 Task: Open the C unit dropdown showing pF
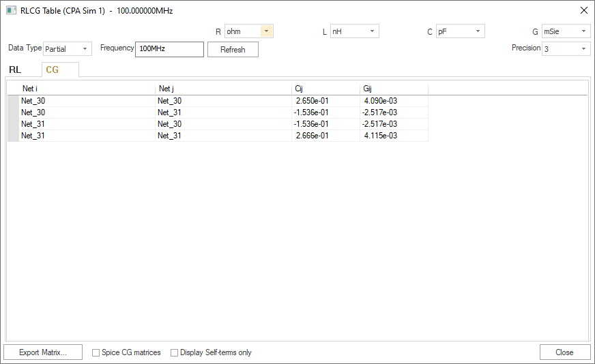(461, 31)
